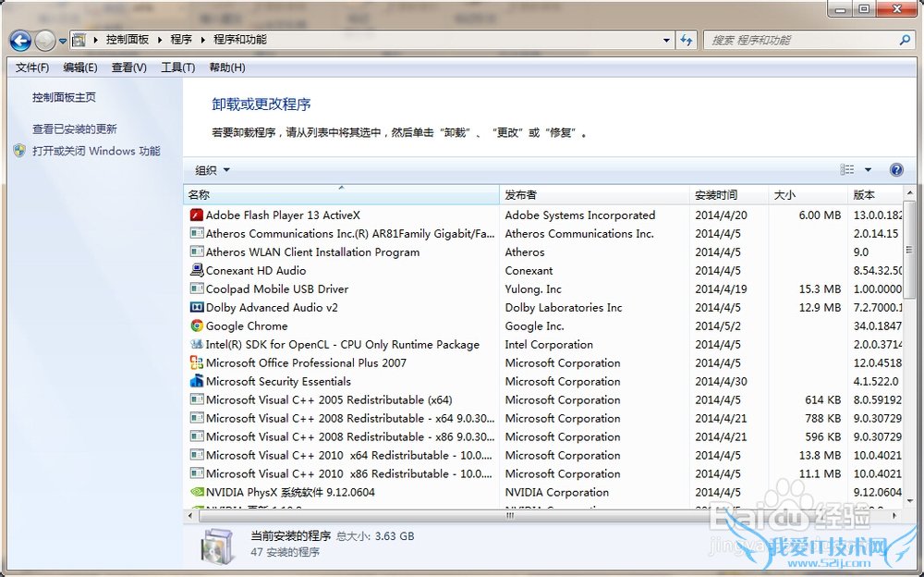Click the vertical scrollbar down arrow
Image resolution: width=924 pixels, height=577 pixels.
coord(909,501)
